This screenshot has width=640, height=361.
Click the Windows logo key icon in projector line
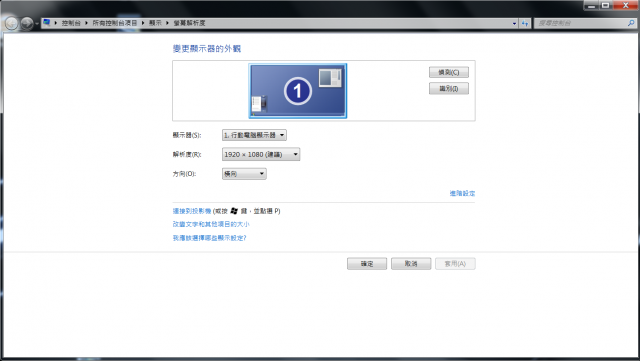tap(234, 211)
